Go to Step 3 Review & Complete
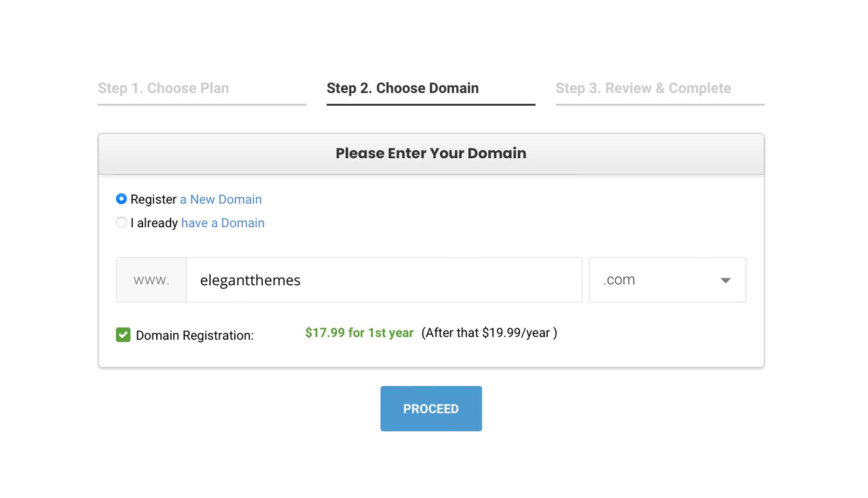 coord(643,88)
